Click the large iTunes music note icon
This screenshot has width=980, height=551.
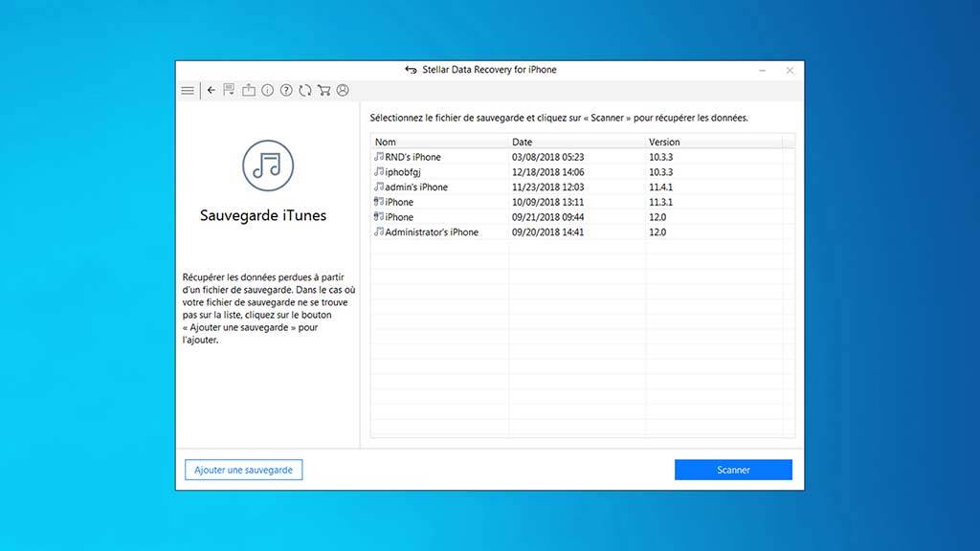click(268, 165)
